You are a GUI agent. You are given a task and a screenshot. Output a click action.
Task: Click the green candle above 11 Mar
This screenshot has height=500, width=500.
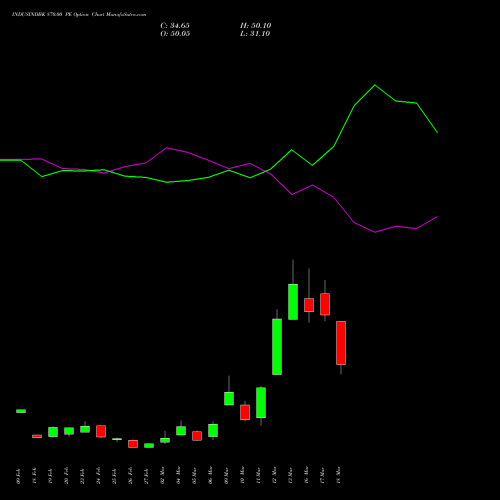[x=261, y=402]
